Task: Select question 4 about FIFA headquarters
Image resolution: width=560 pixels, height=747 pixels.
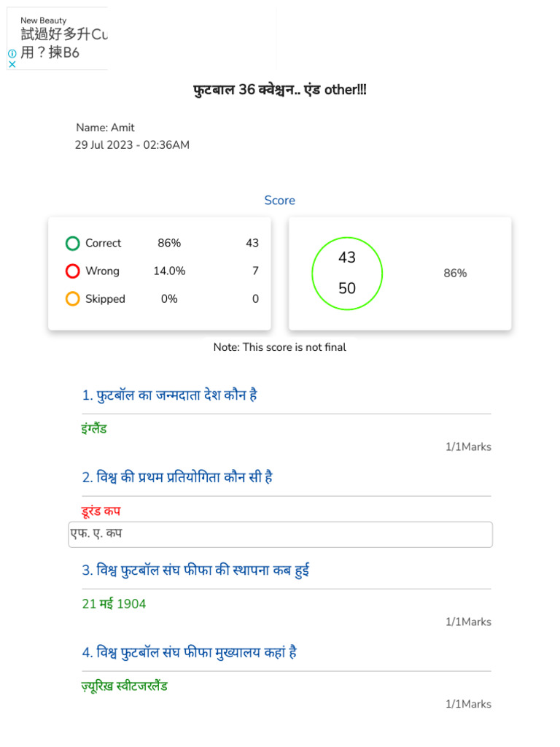Action: 190,653
